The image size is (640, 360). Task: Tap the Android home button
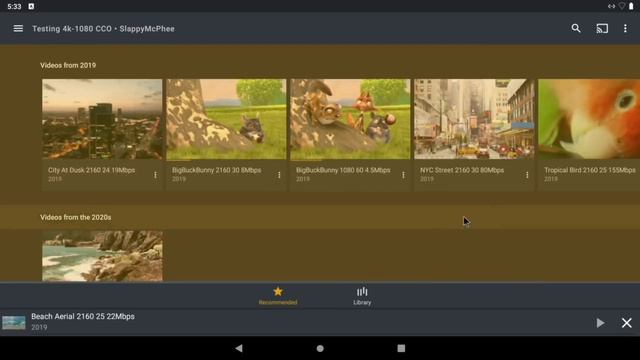pos(320,348)
